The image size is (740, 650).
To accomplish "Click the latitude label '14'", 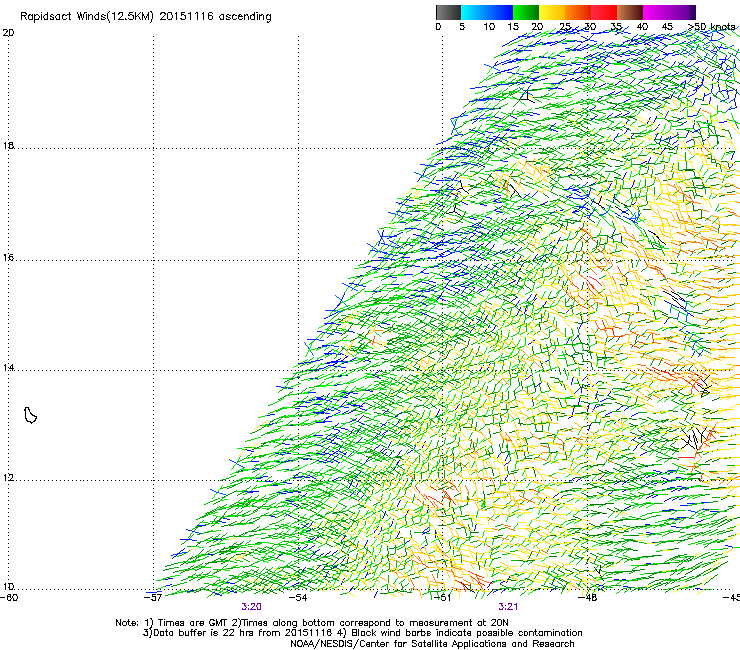I will pos(8,367).
